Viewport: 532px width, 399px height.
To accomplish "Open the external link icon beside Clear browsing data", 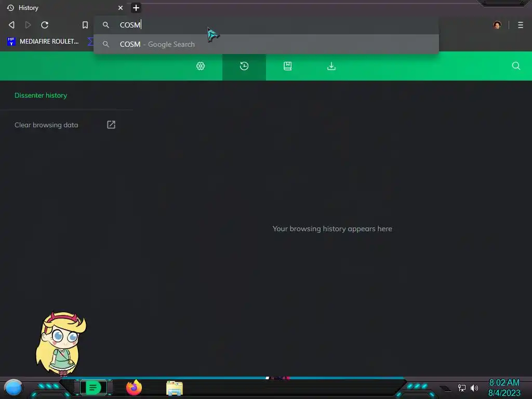I will click(111, 125).
